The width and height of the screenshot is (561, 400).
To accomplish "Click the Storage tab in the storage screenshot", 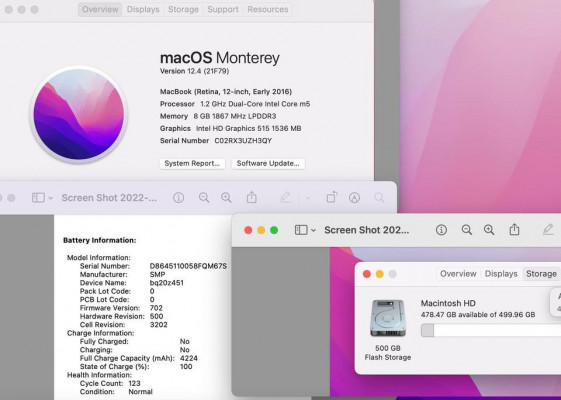I will tap(541, 274).
